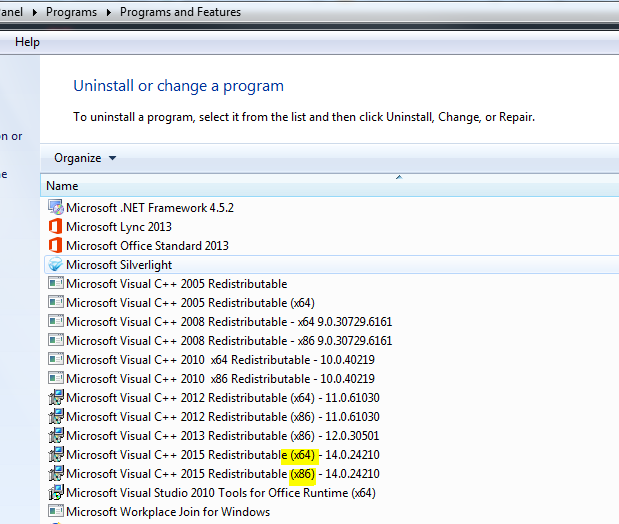Click the icon beside Visual C++ 2005 Redistributable (x64)
Image resolution: width=619 pixels, height=524 pixels.
pos(56,302)
